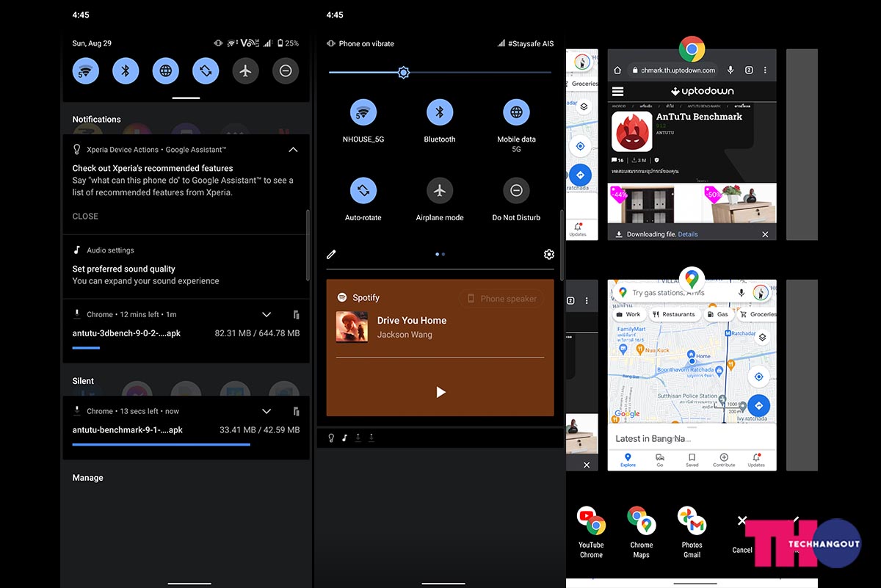Tap the AnTuTu Benchmark app icon
Screen dimensions: 881x588
(632, 131)
